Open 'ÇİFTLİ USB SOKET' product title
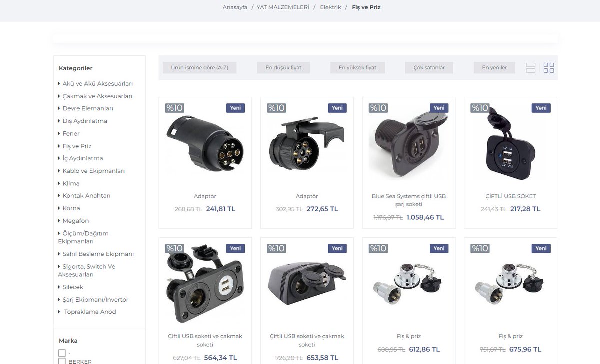The image size is (600, 364). pyautogui.click(x=510, y=196)
